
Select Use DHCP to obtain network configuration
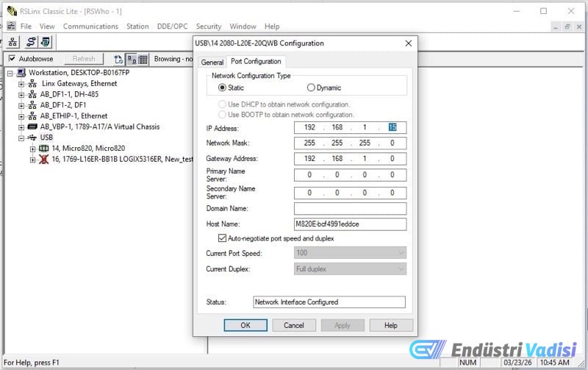coord(222,104)
